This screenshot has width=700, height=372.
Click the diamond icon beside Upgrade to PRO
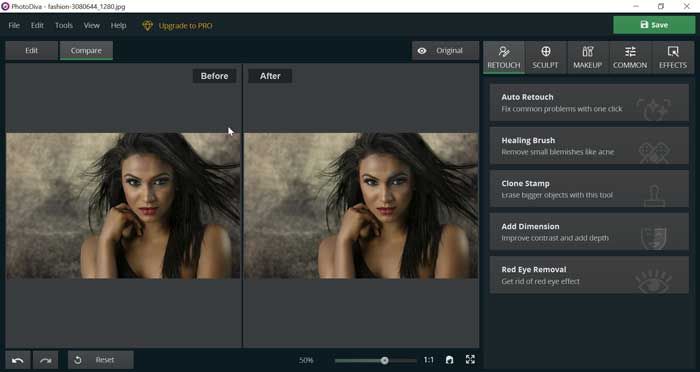[147, 25]
